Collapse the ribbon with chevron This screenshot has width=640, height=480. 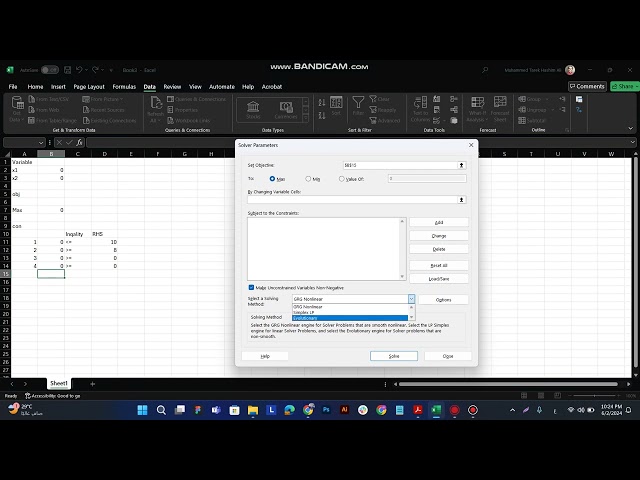[x=631, y=128]
